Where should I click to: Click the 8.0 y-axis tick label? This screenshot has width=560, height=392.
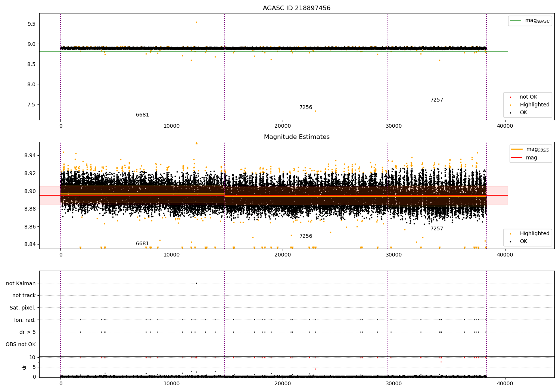[31, 84]
